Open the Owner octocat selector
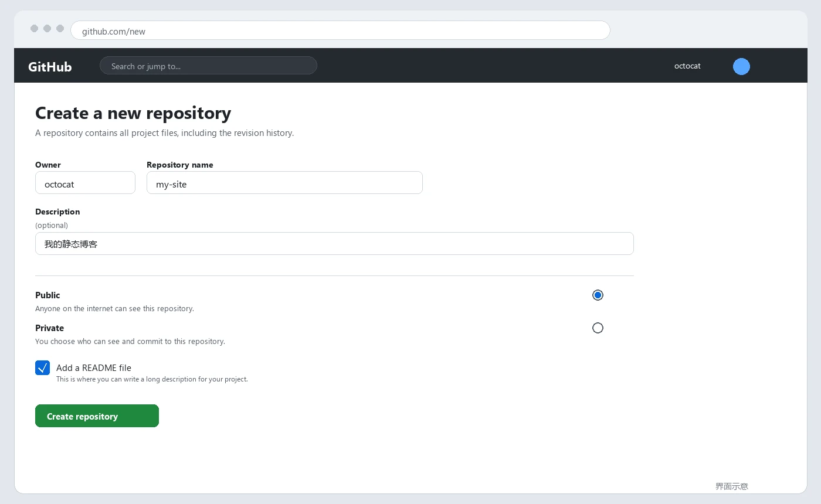The height and width of the screenshot is (504, 821). [x=85, y=183]
